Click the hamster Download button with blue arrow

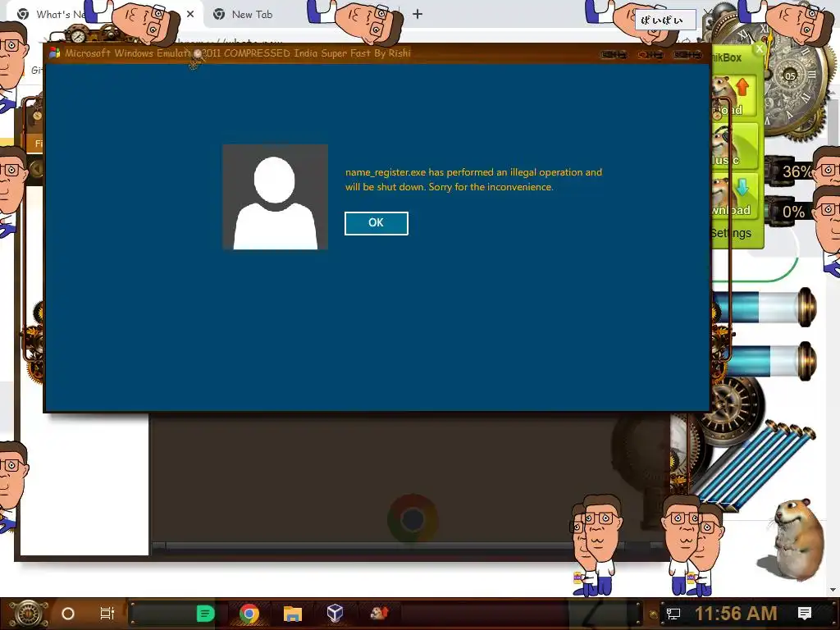tap(734, 196)
